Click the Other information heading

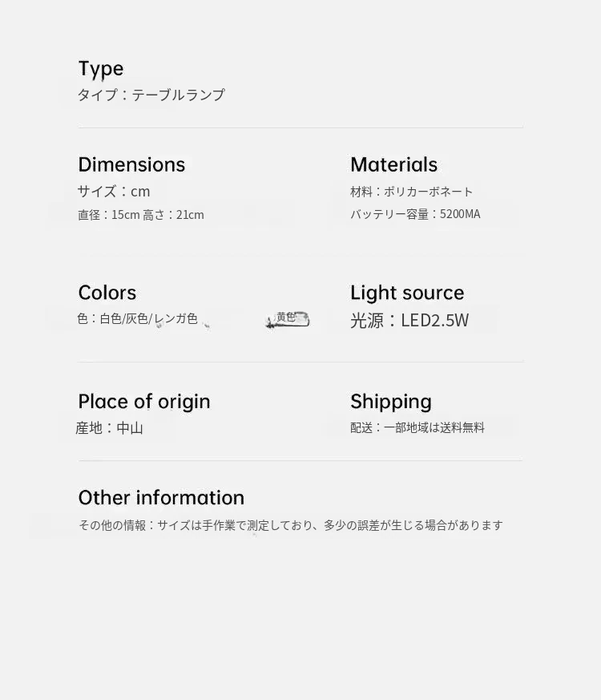pyautogui.click(x=161, y=498)
